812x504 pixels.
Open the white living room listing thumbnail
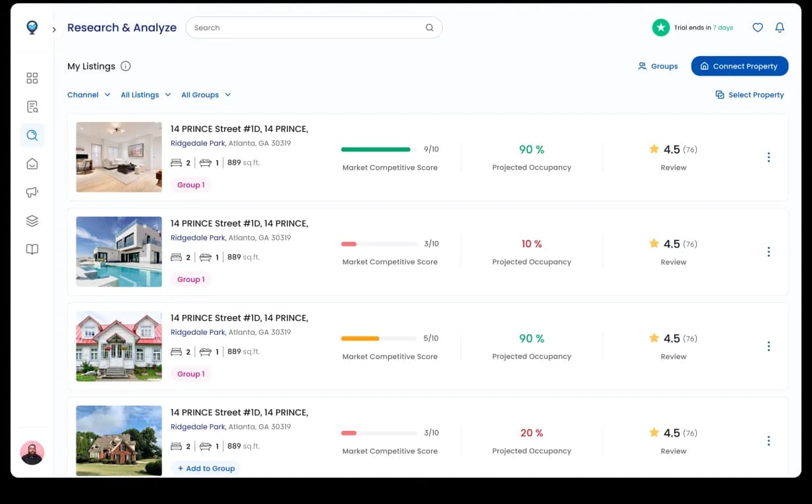tap(119, 157)
